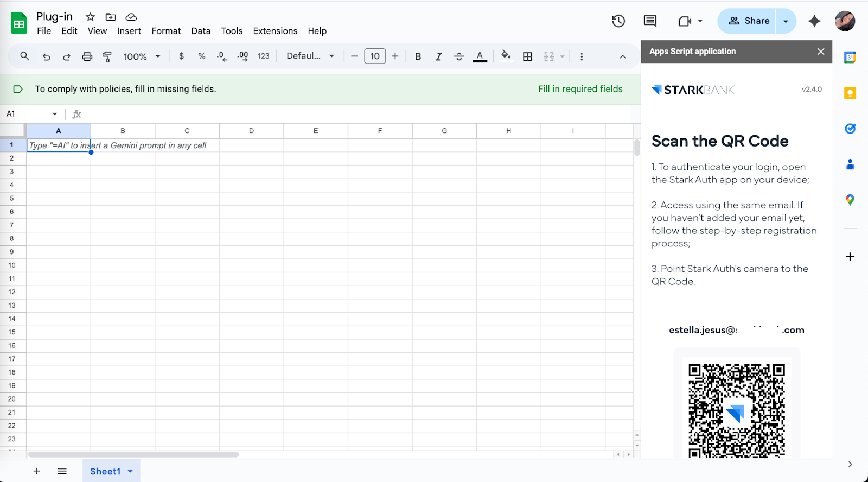The image size is (868, 482).
Task: Open Google Tasks side panel icon
Action: point(850,129)
